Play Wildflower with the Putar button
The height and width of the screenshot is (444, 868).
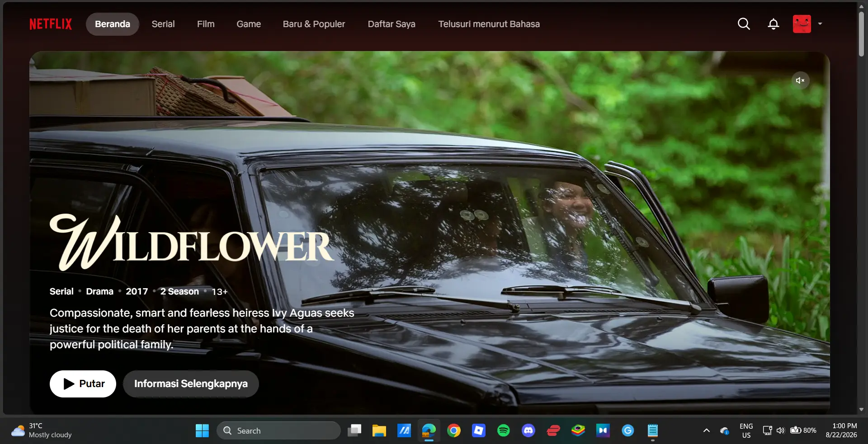[83, 384]
